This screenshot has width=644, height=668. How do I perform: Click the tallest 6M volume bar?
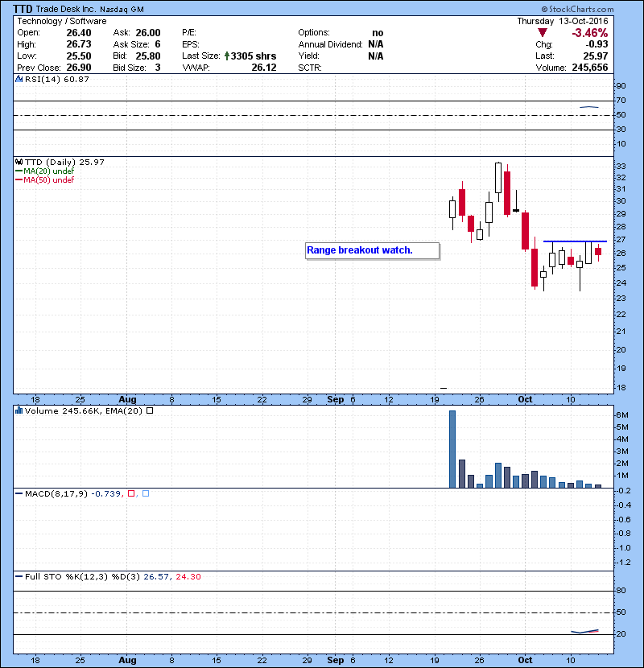[x=452, y=449]
